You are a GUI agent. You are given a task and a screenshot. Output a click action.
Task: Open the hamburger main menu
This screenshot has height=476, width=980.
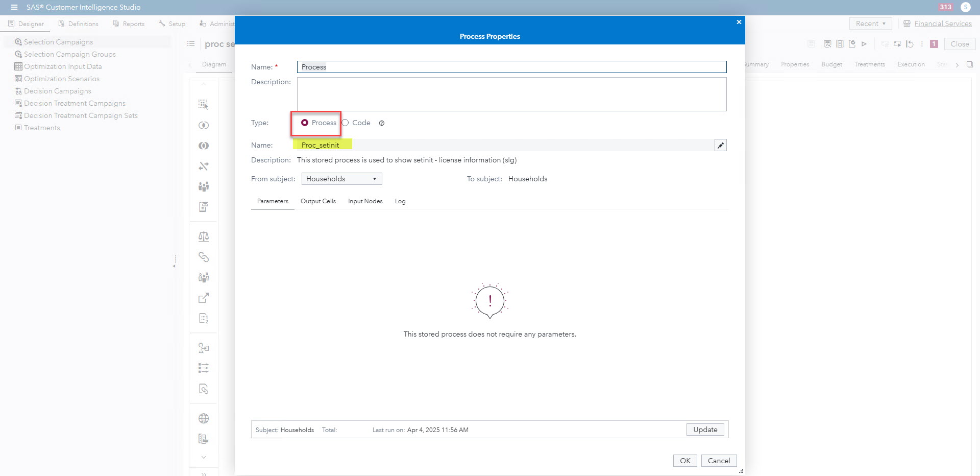point(14,7)
